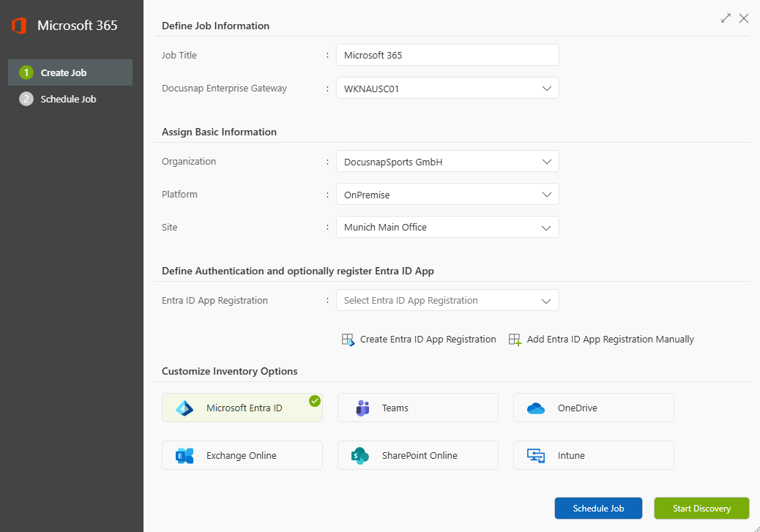Click the Microsoft 365 sidebar title text

[x=78, y=25]
